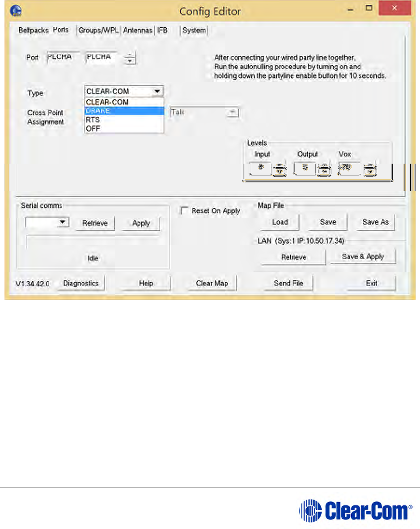Screen dimensions: 420x529
Task: Click the Output level value field
Action: tap(305, 168)
